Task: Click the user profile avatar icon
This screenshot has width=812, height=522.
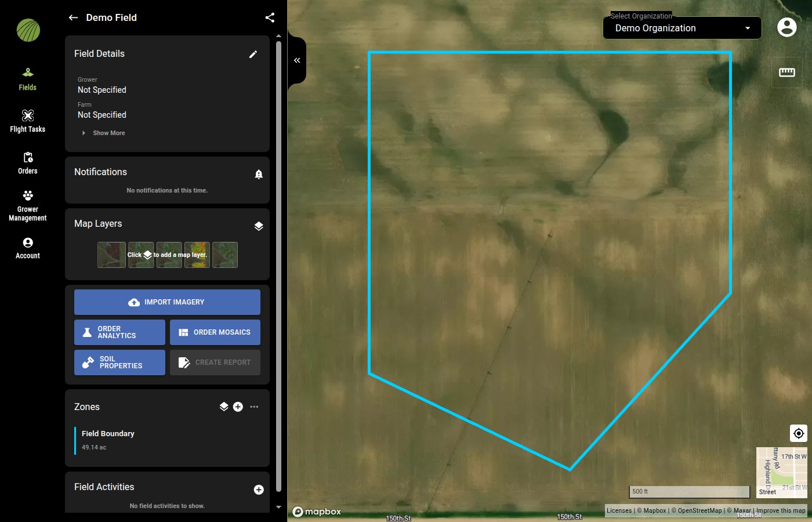Action: tap(787, 27)
